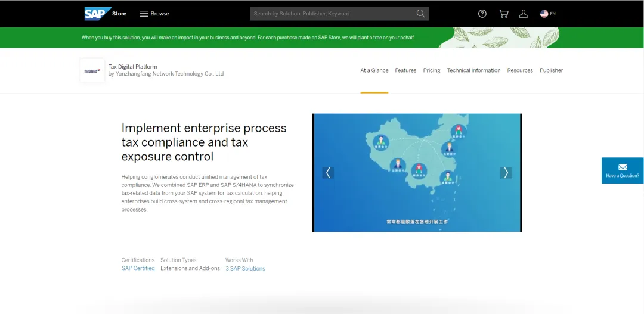Screen dimensions: 644x314
Task: Open the Technical Information tab
Action: (473, 70)
